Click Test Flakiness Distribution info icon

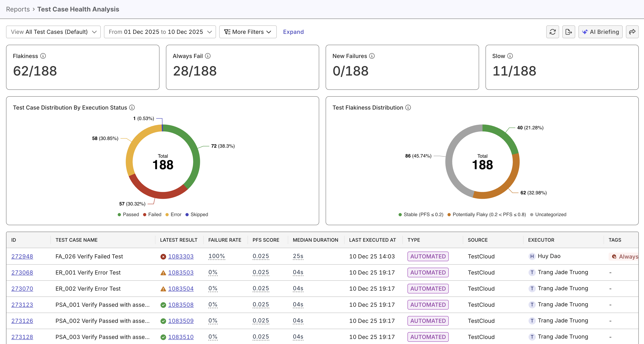408,107
